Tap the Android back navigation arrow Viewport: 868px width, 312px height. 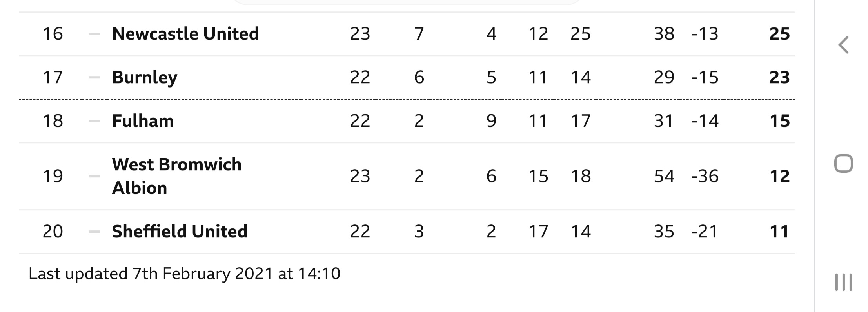pos(843,45)
